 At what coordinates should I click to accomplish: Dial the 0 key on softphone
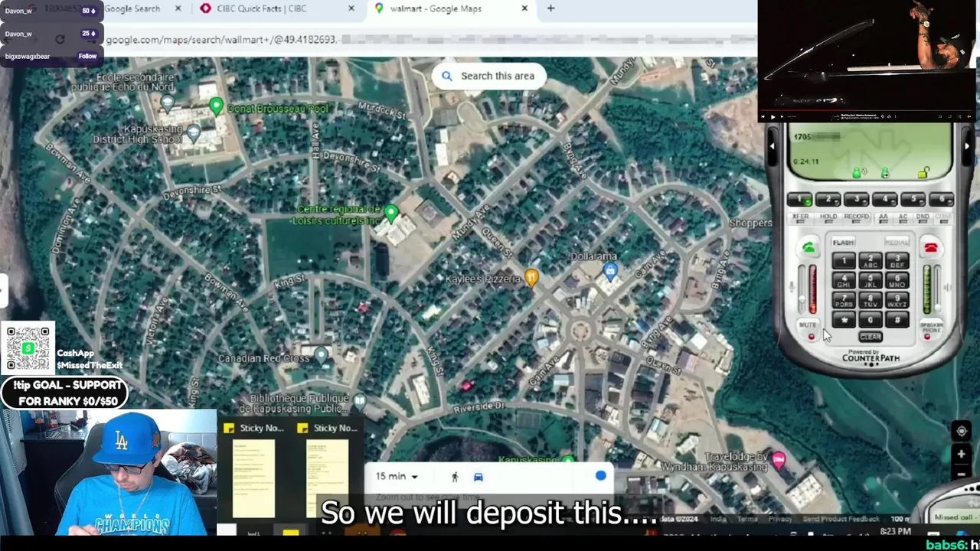coord(871,319)
